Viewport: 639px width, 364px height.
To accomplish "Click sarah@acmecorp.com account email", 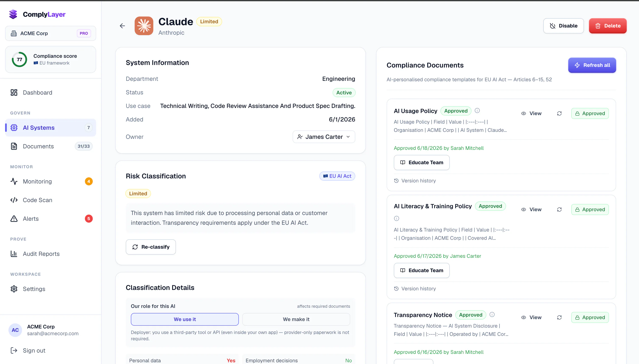I will pyautogui.click(x=53, y=334).
